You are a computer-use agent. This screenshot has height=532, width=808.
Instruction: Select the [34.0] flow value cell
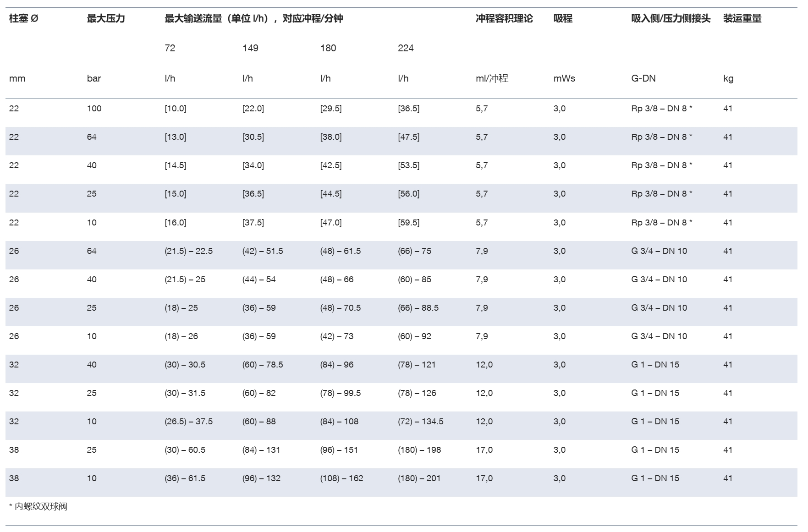(253, 165)
